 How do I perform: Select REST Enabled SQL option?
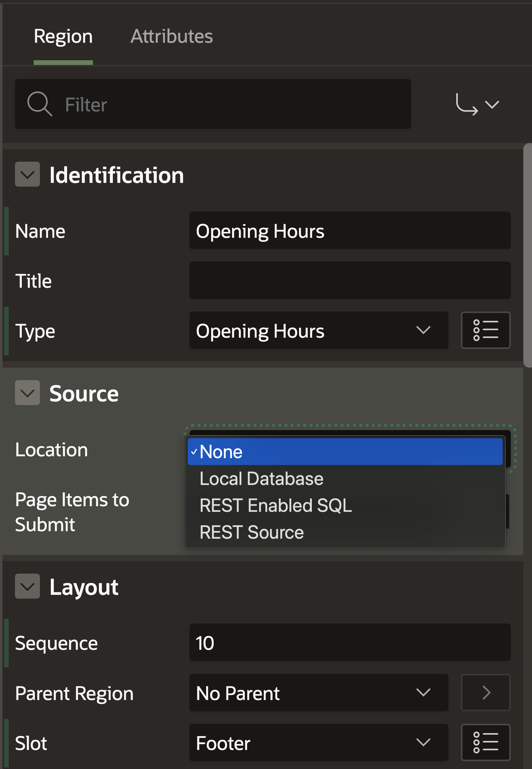(275, 506)
